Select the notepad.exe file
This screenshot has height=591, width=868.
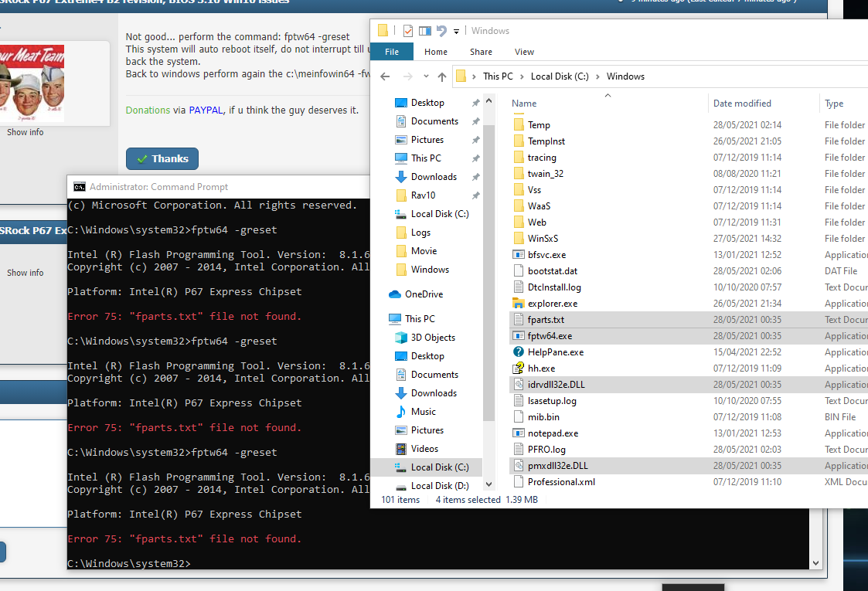[x=553, y=433]
